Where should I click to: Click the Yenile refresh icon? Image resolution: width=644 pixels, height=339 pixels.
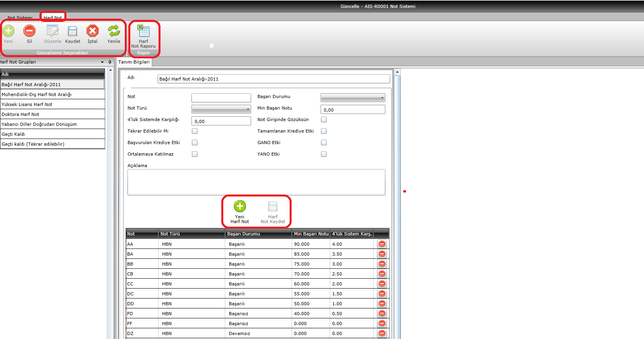(114, 31)
